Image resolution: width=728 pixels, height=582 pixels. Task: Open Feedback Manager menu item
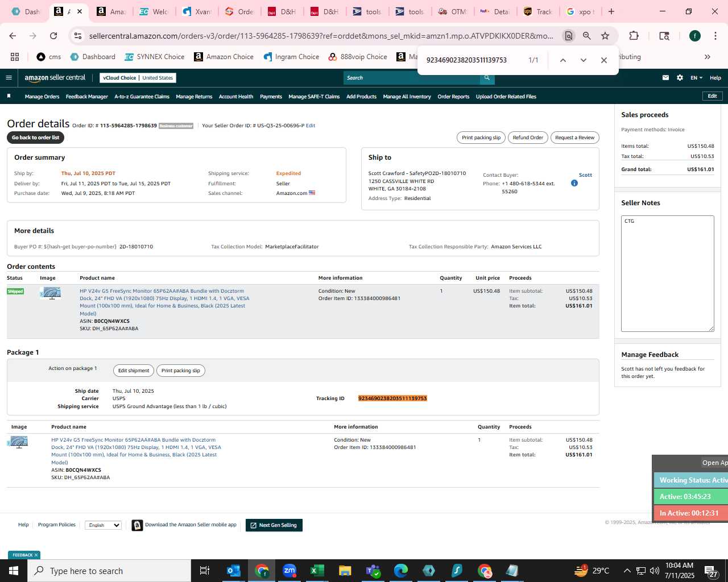[87, 97]
